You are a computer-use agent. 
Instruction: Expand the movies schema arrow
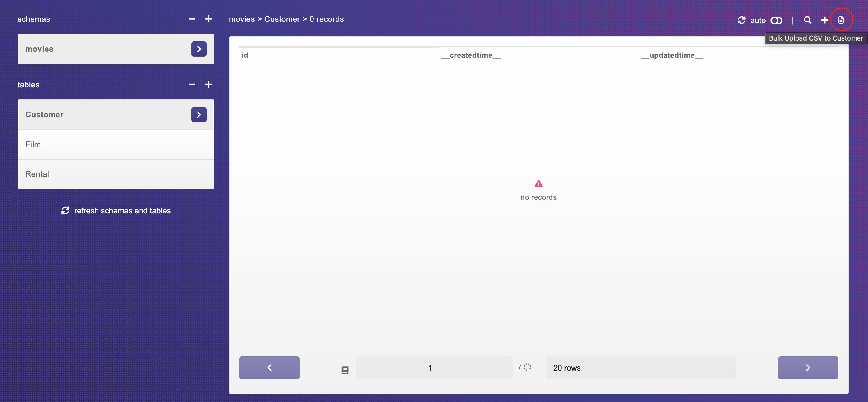pyautogui.click(x=199, y=49)
